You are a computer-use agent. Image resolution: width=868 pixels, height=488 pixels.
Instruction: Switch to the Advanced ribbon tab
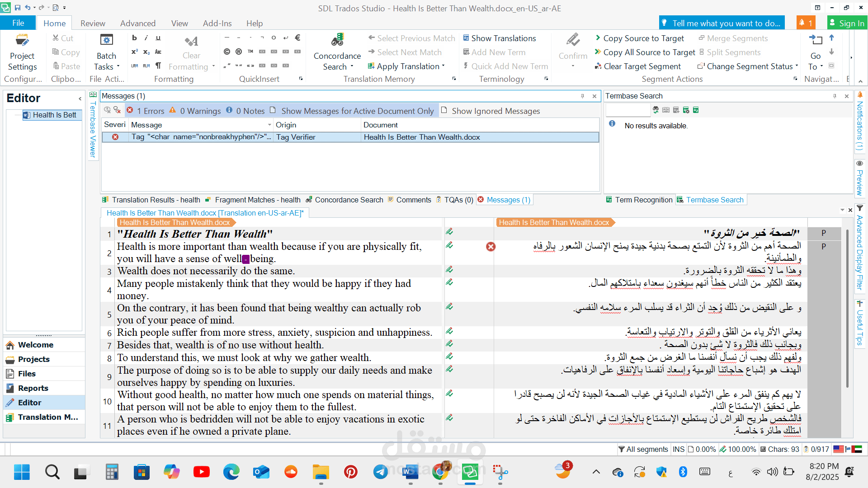point(138,23)
